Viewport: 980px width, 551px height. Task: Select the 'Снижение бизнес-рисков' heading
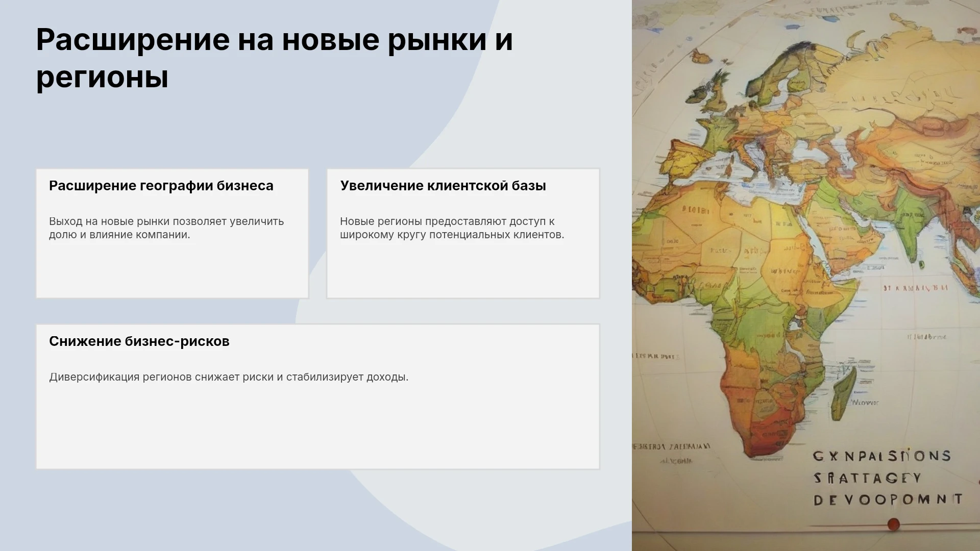[x=139, y=341]
